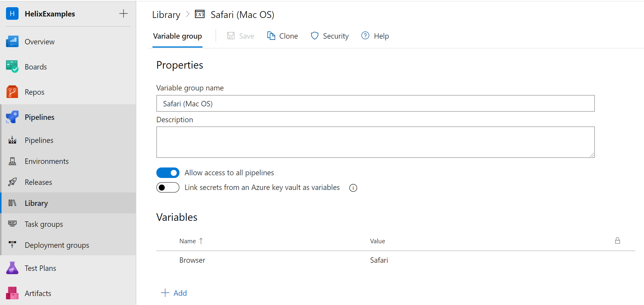The width and height of the screenshot is (644, 305).
Task: Clone this variable group
Action: click(282, 36)
